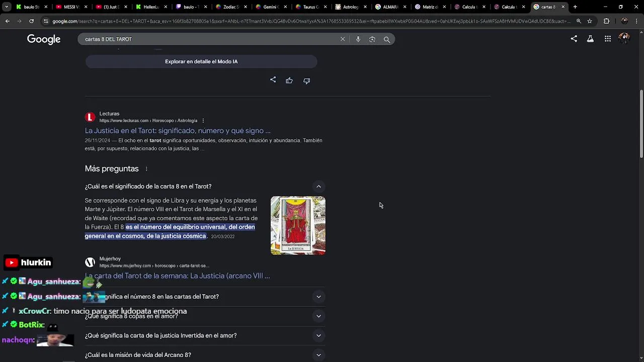Share the AI overview answer
Screen dimensions: 644x362
[273, 80]
